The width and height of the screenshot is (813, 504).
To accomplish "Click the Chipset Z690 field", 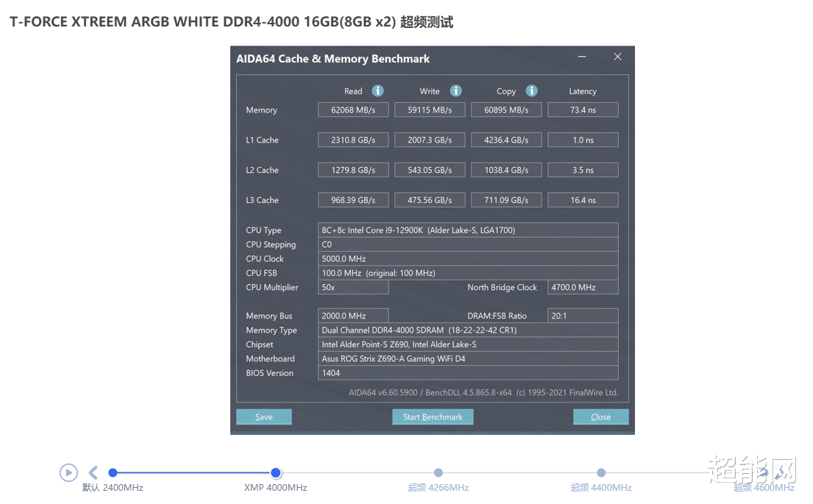I will [x=468, y=344].
